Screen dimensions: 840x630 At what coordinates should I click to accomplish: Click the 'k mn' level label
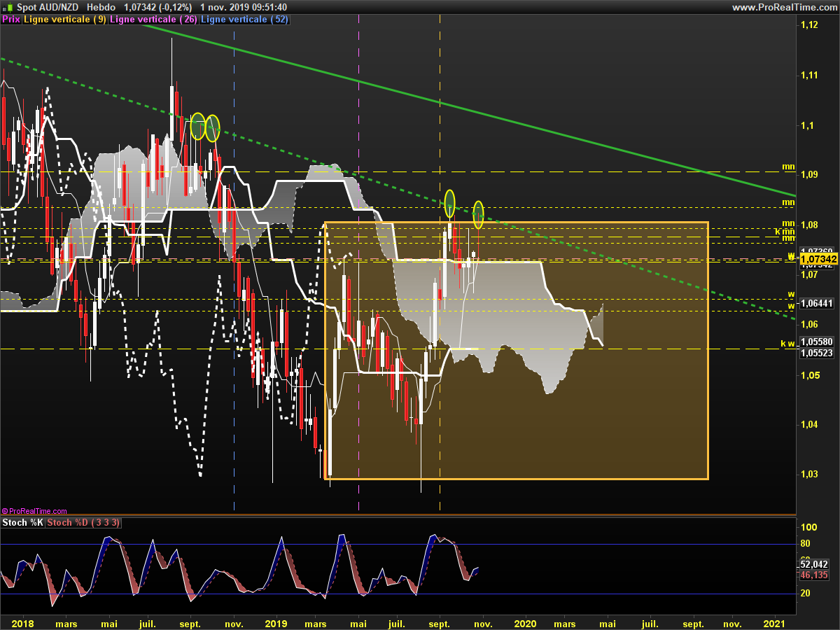pyautogui.click(x=785, y=231)
